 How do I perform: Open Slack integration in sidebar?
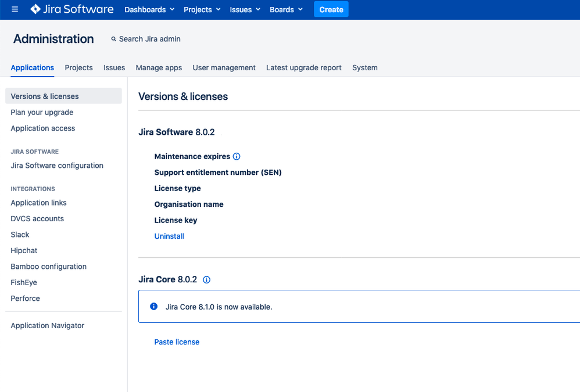[x=20, y=235]
